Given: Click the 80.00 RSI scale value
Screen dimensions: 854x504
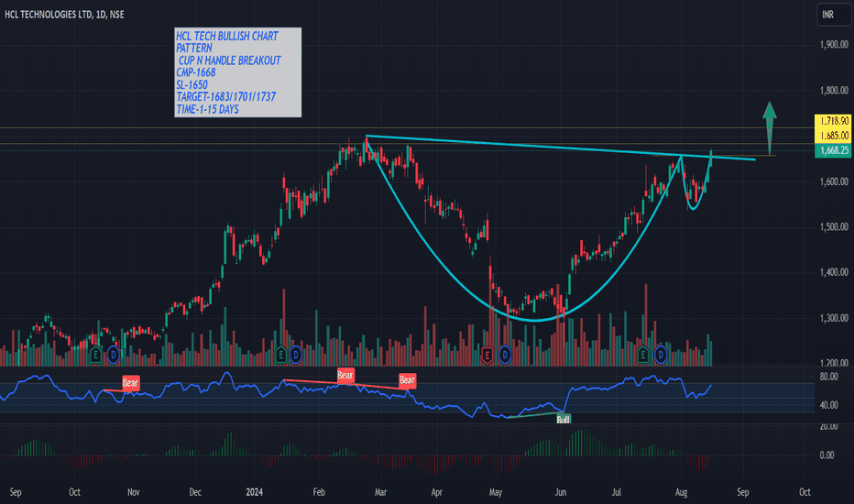Looking at the screenshot, I should pyautogui.click(x=829, y=377).
